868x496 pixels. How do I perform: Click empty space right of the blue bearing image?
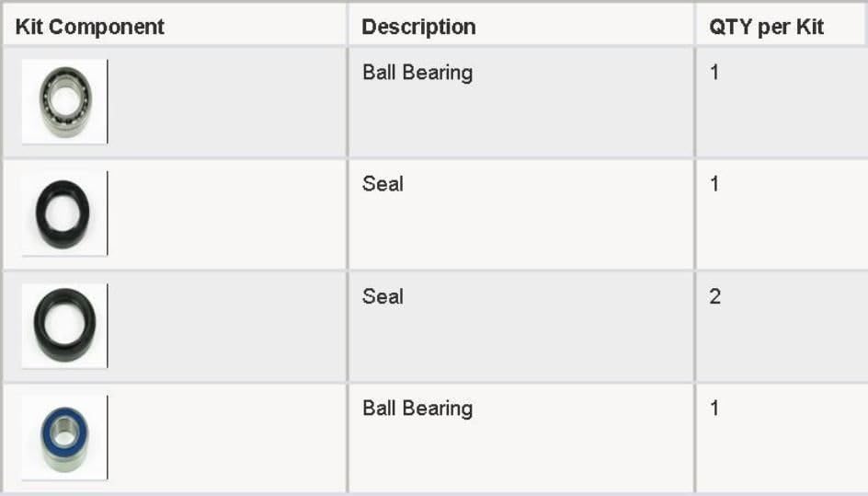tap(225, 438)
